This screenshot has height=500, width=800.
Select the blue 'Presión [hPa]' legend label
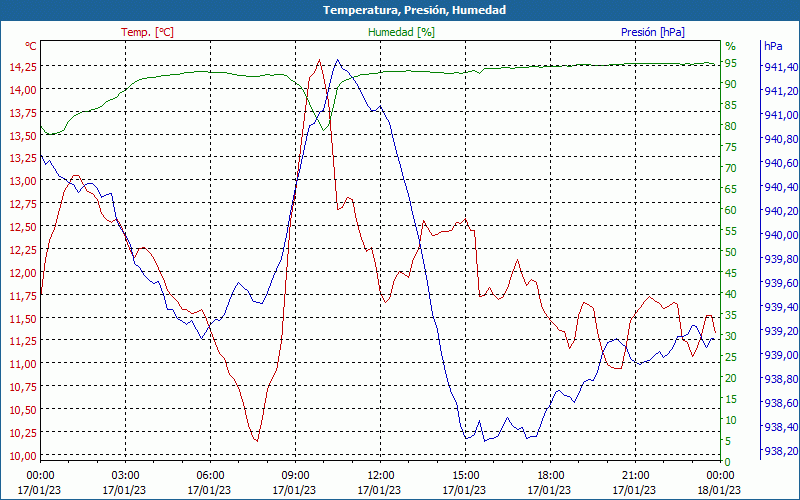pos(653,32)
